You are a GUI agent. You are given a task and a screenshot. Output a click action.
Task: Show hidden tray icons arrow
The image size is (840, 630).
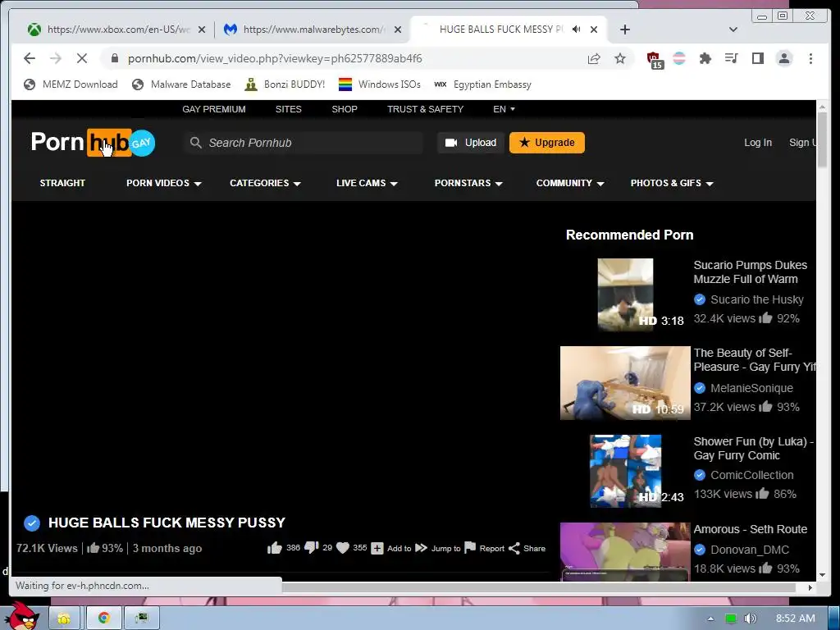tap(710, 619)
